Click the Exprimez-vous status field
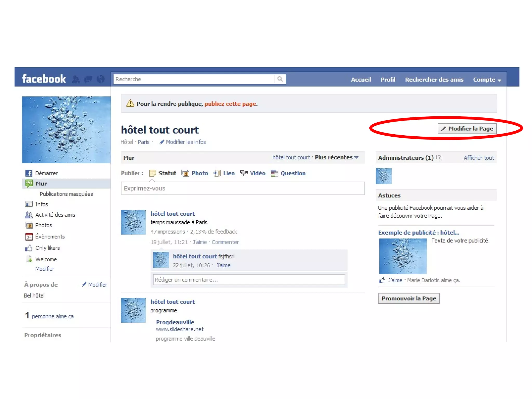The width and height of the screenshot is (532, 399). tap(243, 188)
